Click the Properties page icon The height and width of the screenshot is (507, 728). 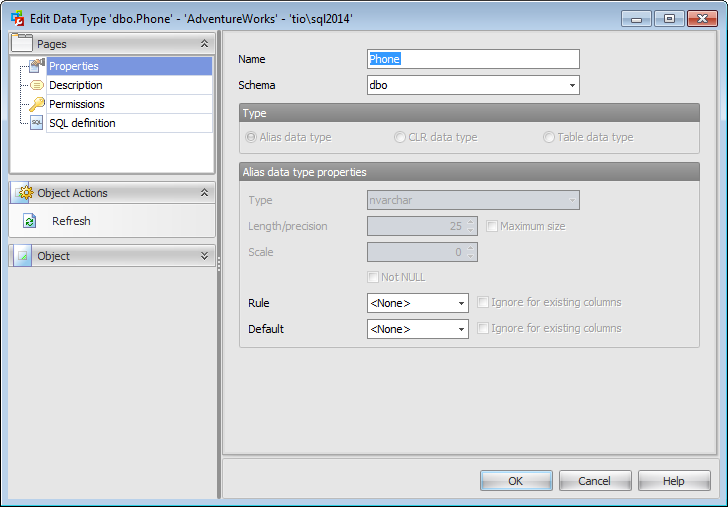(37, 67)
